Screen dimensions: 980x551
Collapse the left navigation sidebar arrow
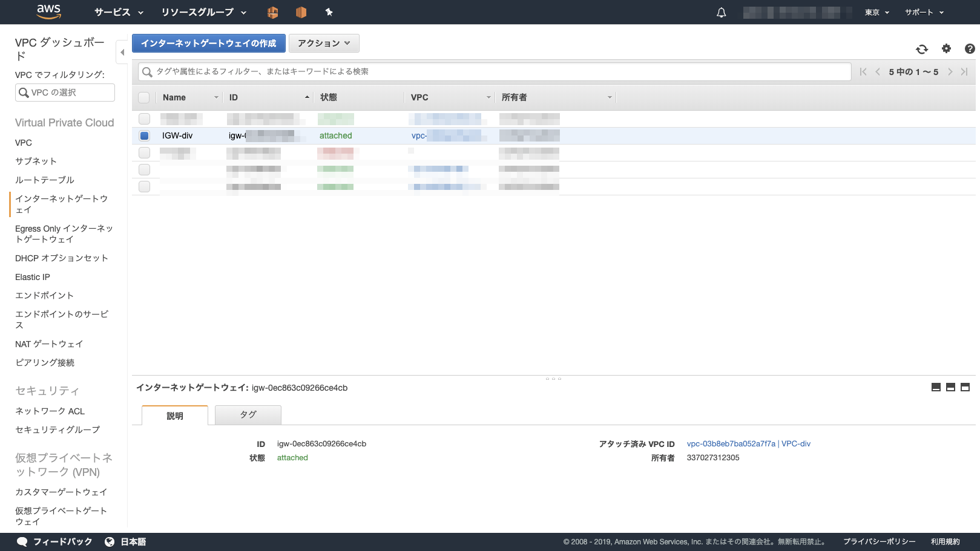point(122,53)
